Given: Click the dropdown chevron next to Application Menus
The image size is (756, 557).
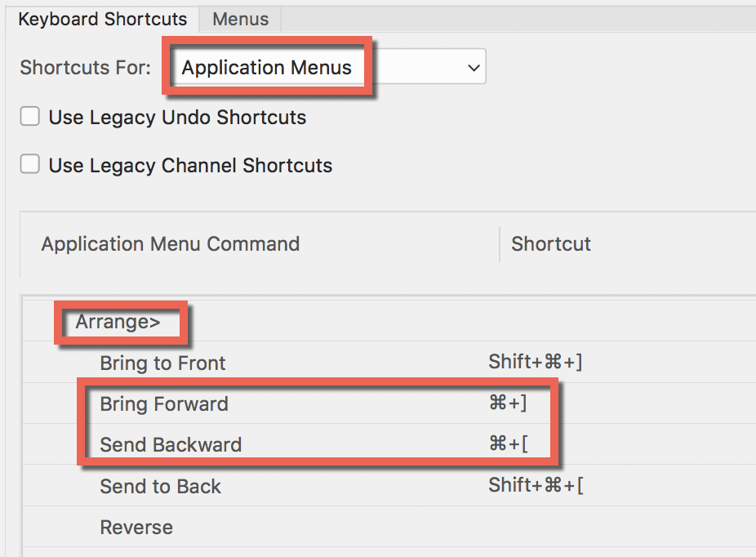Looking at the screenshot, I should tap(474, 68).
